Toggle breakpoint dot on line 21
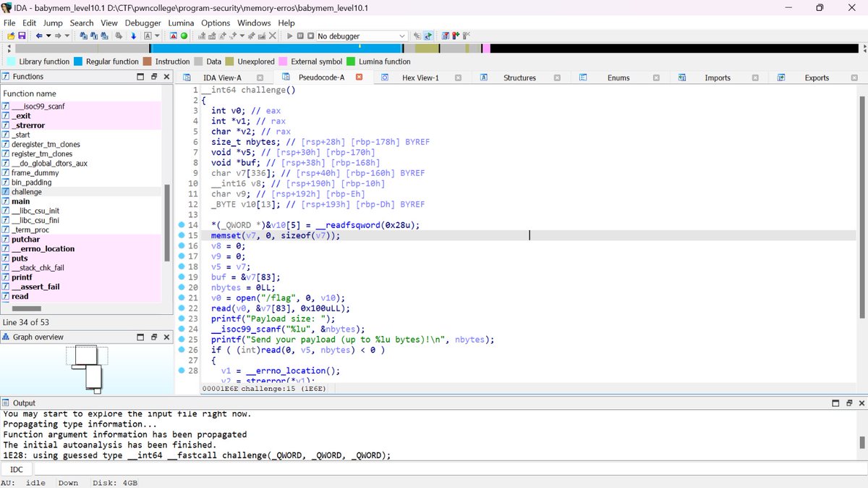This screenshot has width=868, height=488. pos(182,298)
